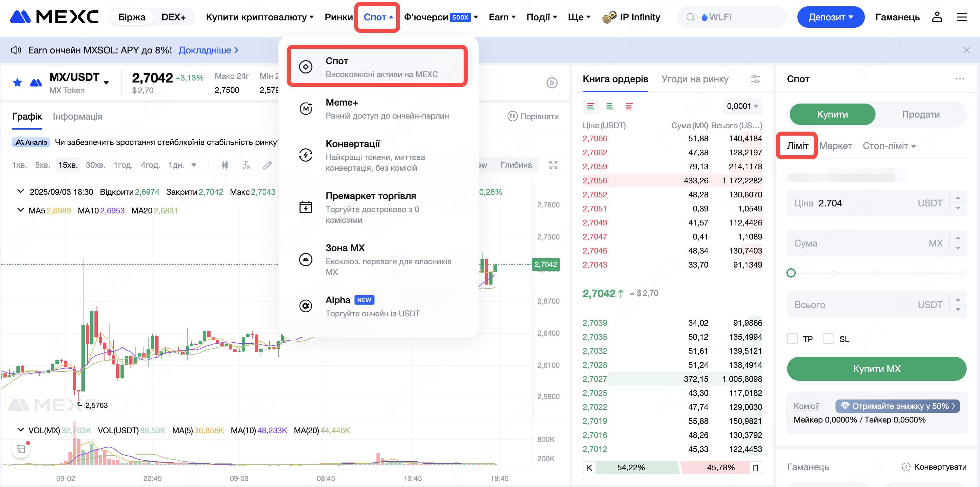This screenshot has width=980, height=487.
Task: Open the hamburger menu icon
Action: [x=962, y=17]
